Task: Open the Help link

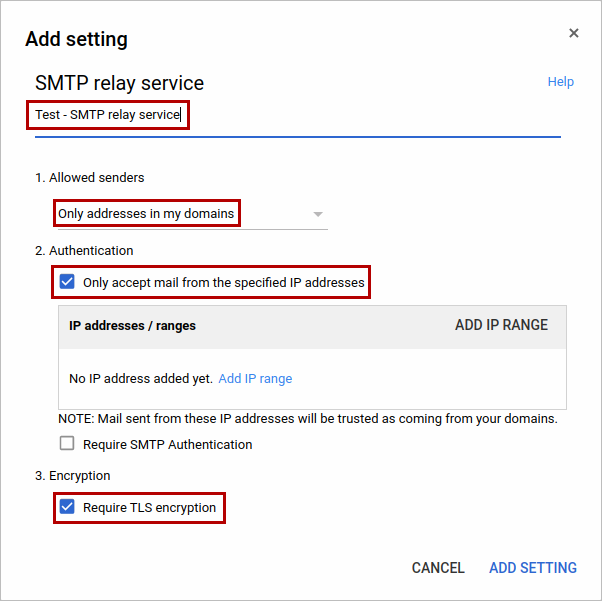Action: [560, 82]
